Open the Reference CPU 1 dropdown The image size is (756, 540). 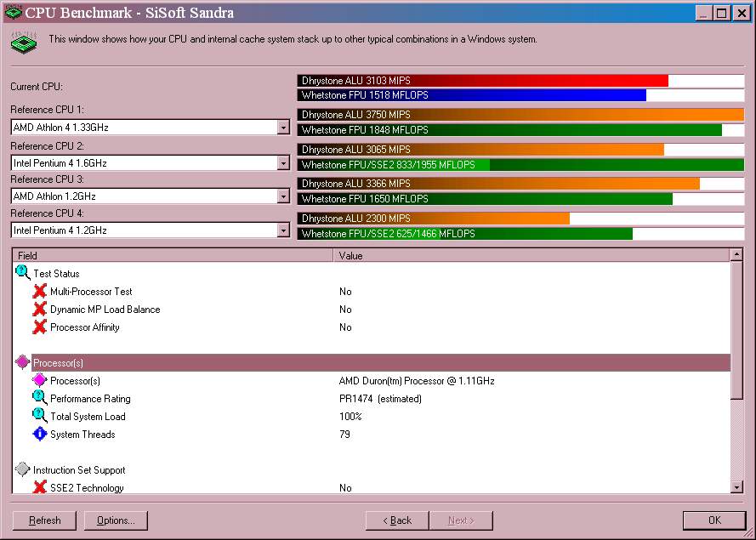click(283, 128)
